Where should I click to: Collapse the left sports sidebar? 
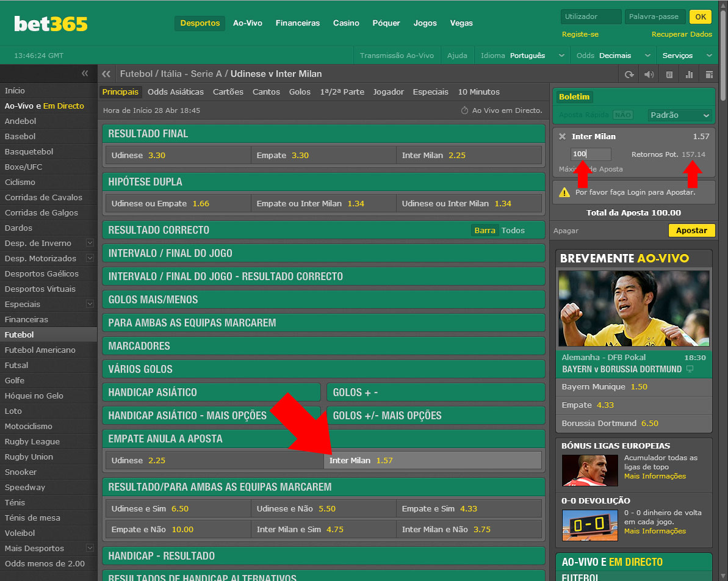[x=85, y=74]
